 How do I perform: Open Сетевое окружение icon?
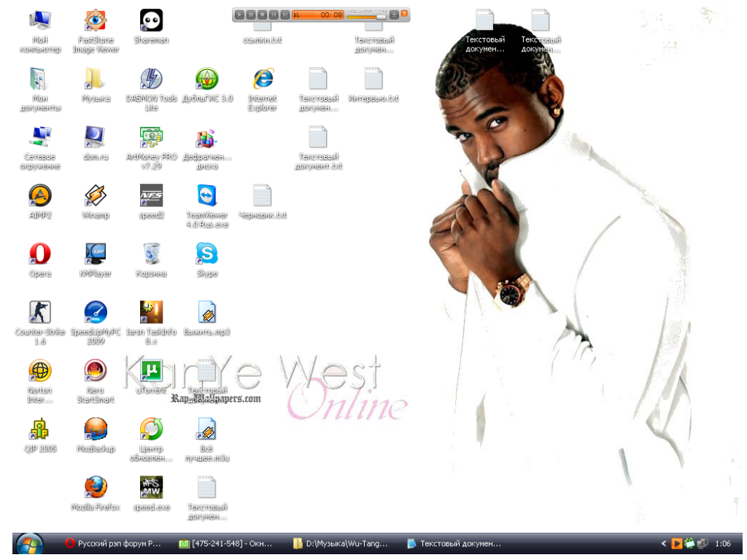tap(40, 147)
